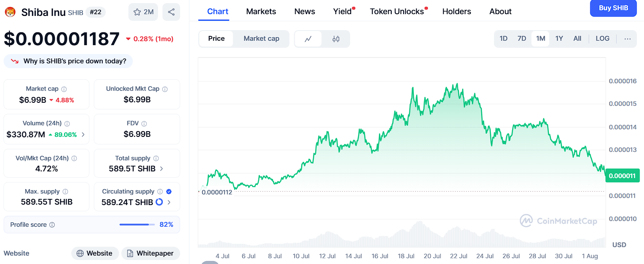
Task: Click document icon on Whitepaper button
Action: point(130,253)
